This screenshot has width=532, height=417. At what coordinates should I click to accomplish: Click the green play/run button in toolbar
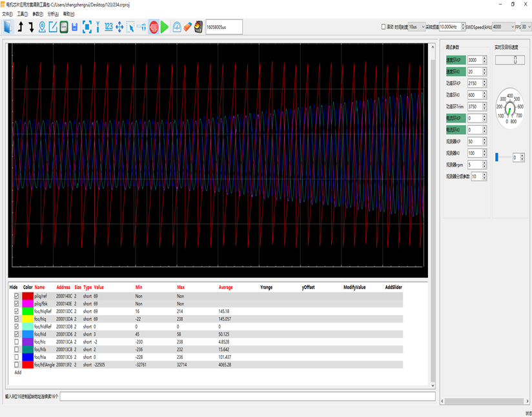(165, 26)
